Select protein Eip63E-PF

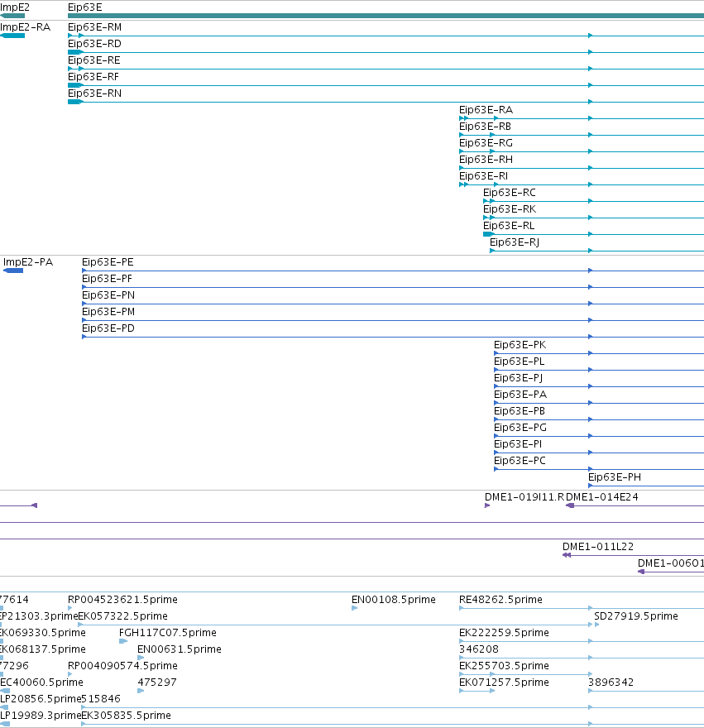[x=107, y=279]
